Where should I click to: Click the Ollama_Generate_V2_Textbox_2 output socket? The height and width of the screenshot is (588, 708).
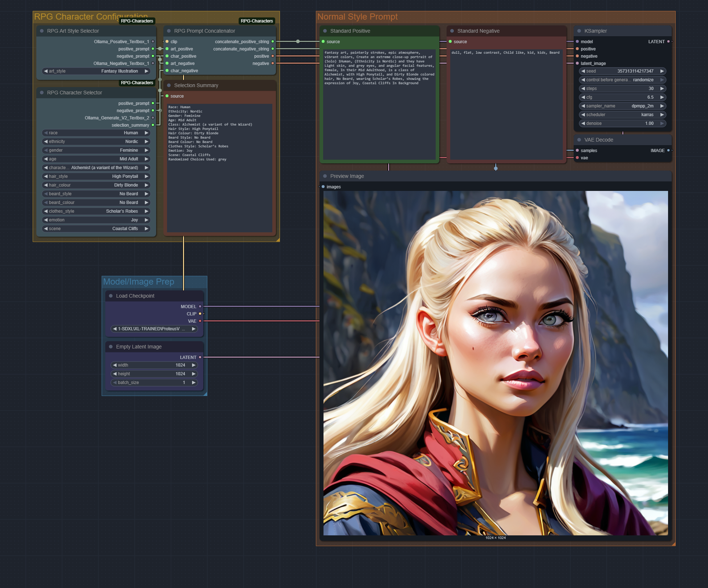click(x=153, y=118)
